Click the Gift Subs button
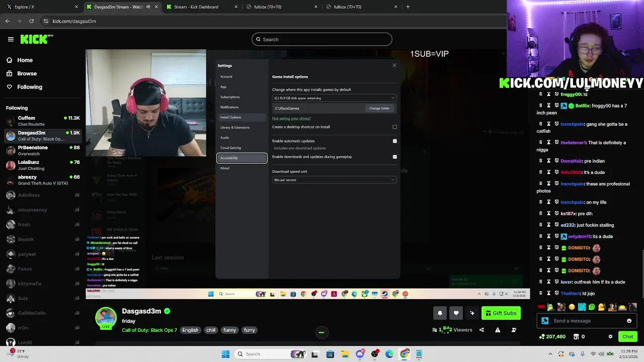This screenshot has height=362, width=644. click(x=501, y=313)
